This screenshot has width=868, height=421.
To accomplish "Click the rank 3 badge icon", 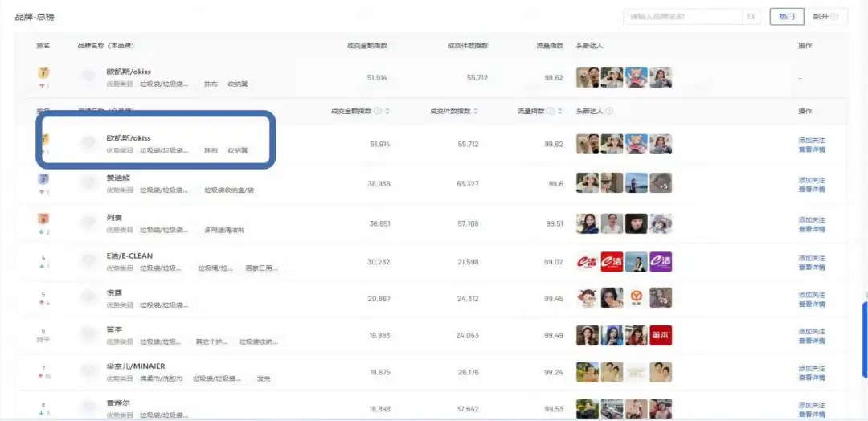I will 43,219.
